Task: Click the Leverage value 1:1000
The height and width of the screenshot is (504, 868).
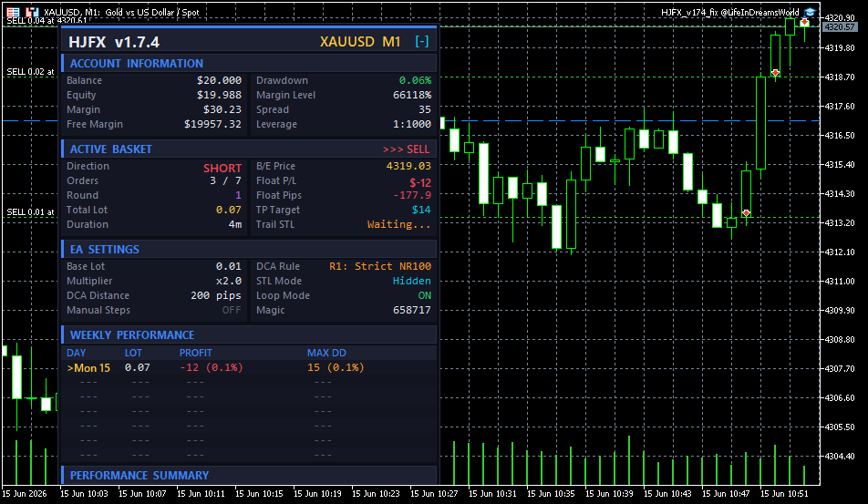Action: point(412,124)
